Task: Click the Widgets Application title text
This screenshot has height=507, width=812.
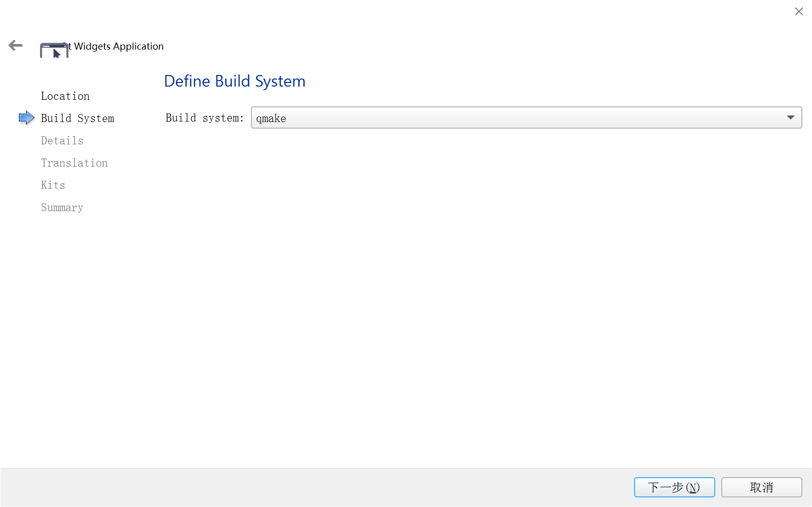Action: (x=119, y=46)
